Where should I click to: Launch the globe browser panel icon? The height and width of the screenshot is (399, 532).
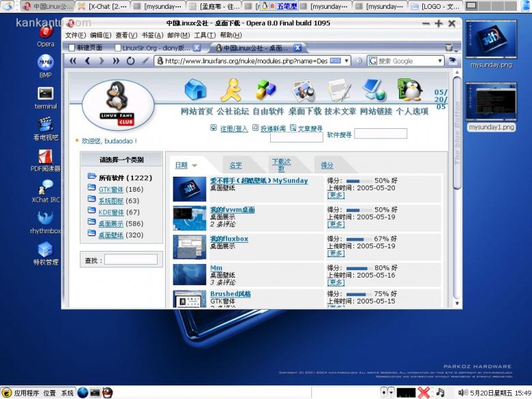(x=83, y=393)
